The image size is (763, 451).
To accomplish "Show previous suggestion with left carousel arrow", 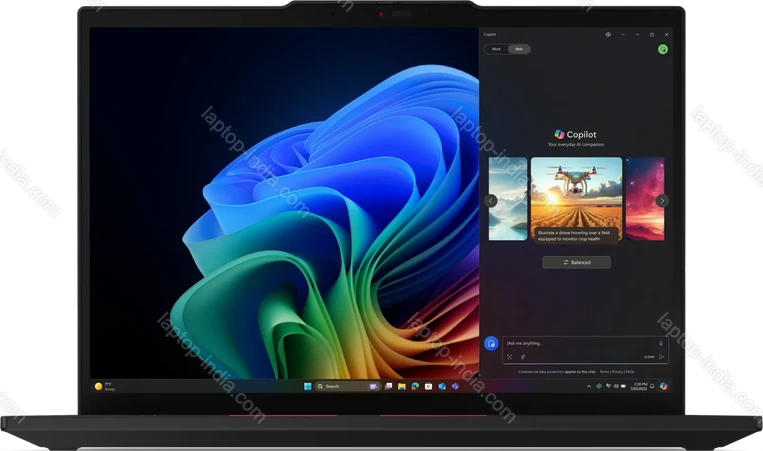I will tap(490, 200).
